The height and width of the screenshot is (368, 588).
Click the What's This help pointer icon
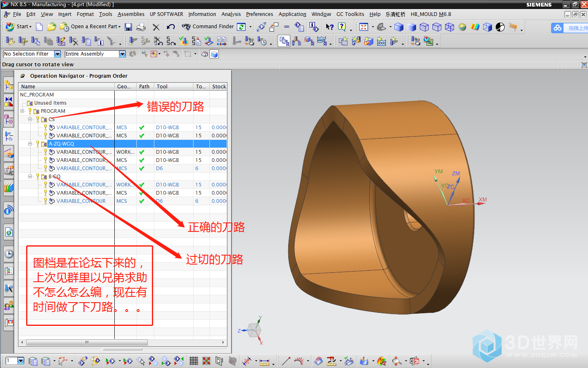330,27
